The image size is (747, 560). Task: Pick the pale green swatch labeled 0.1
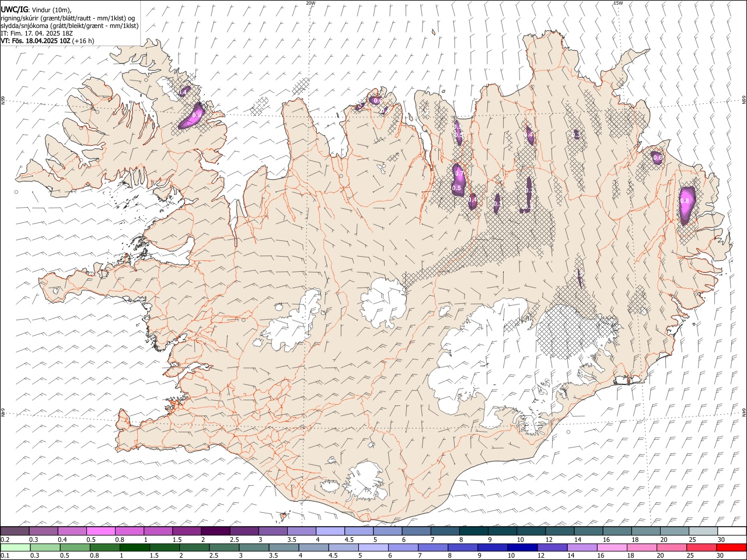click(15, 547)
